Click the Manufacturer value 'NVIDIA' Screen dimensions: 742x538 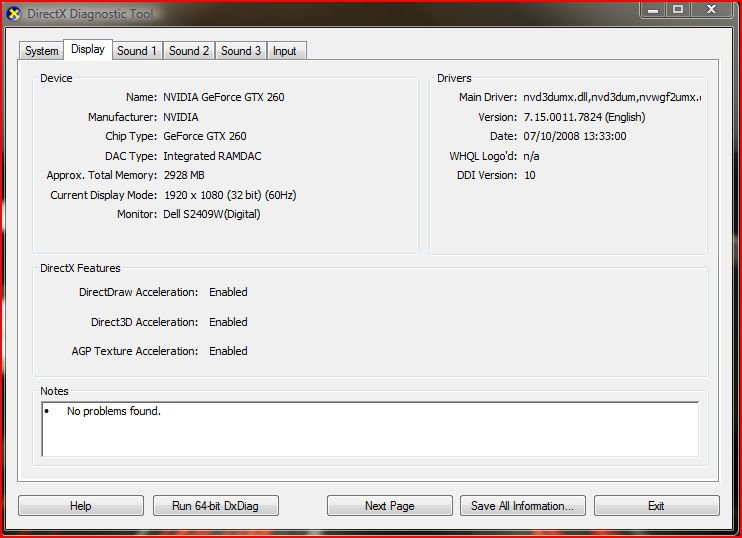(x=180, y=117)
